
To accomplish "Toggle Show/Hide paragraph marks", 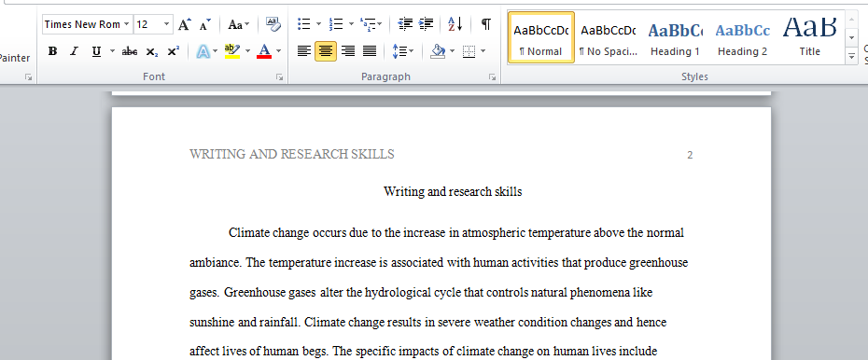I will pos(485,23).
